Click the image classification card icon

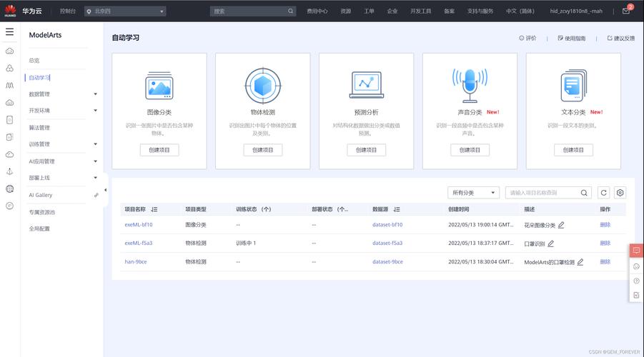tap(159, 86)
